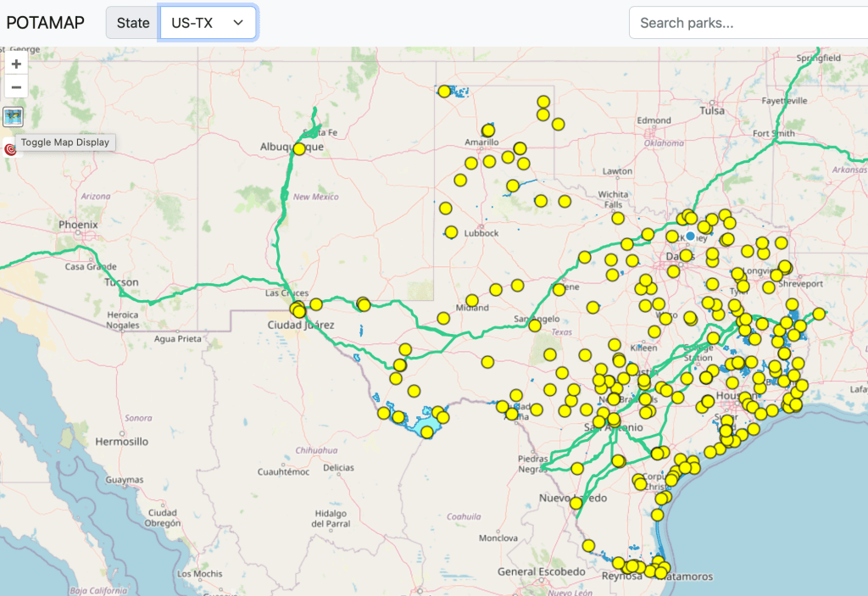Screen dimensions: 868x596
Task: Click the red target icon
Action: point(11,149)
